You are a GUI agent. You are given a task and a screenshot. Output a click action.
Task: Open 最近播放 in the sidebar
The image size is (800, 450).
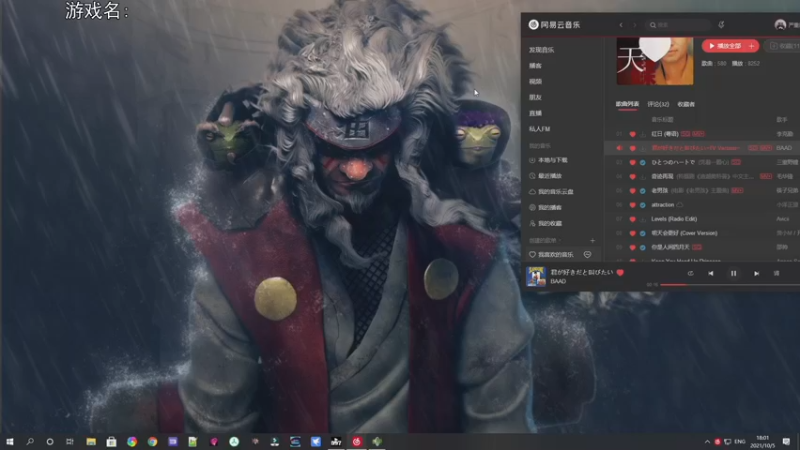pos(545,176)
